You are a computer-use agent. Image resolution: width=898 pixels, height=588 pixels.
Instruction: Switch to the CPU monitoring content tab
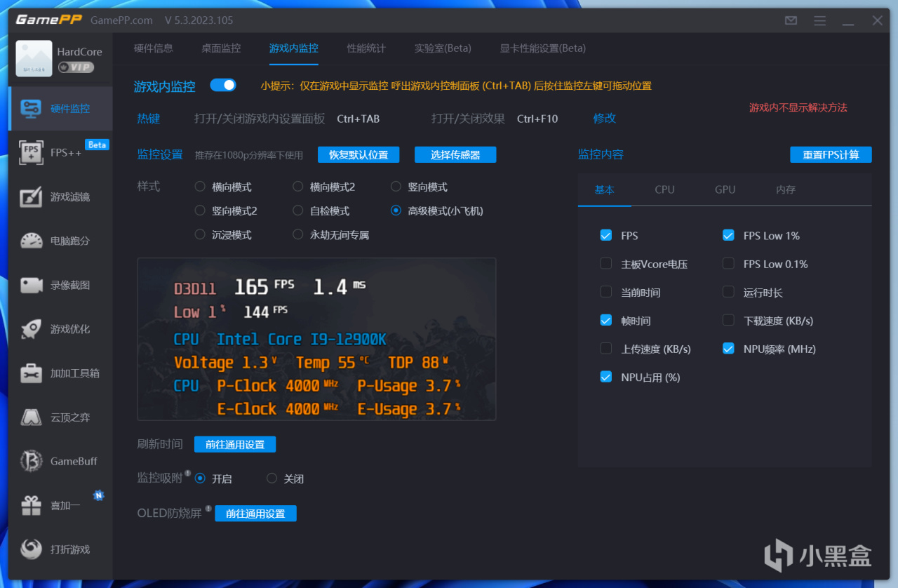(665, 189)
